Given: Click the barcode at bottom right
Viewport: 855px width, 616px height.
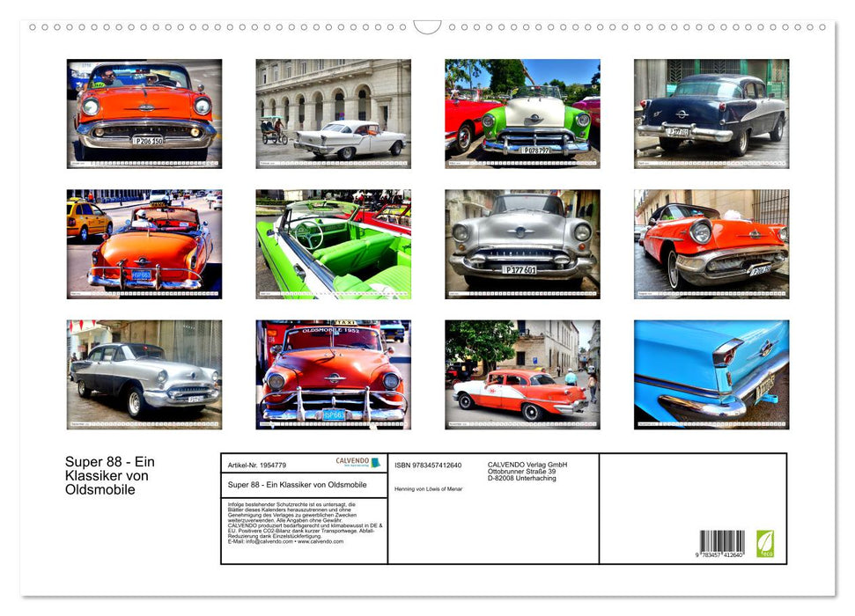Looking at the screenshot, I should pos(722,543).
